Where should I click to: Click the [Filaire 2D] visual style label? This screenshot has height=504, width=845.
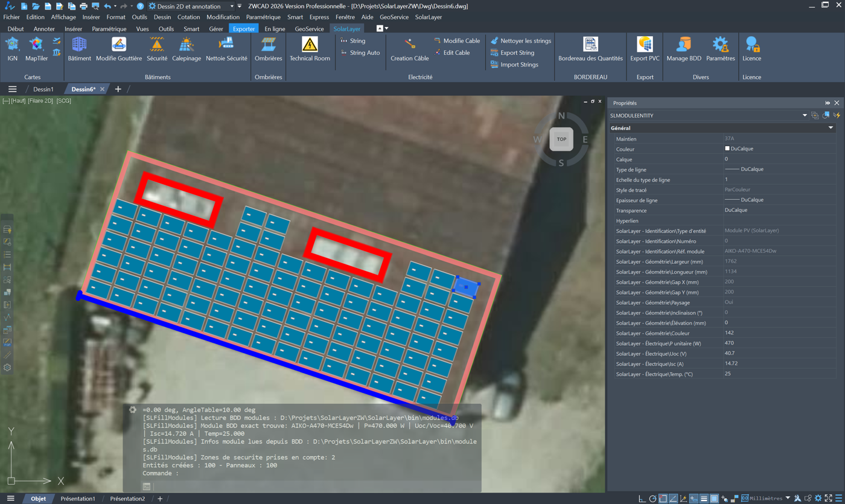point(40,101)
